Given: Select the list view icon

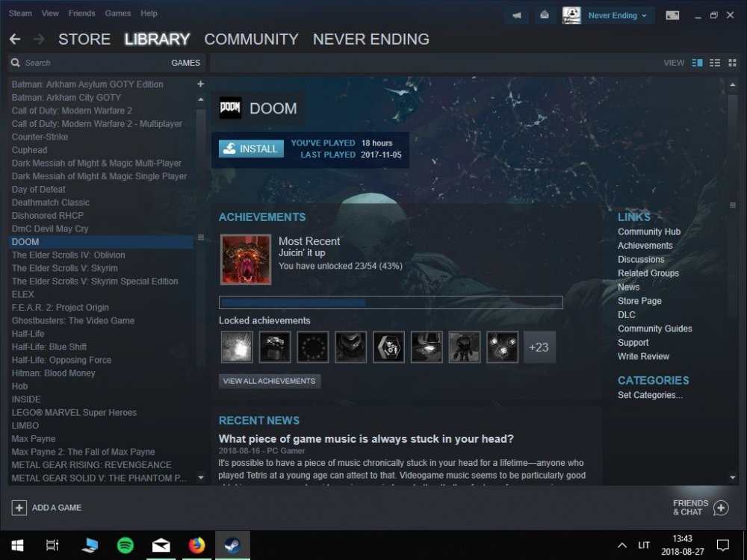Looking at the screenshot, I should tap(715, 63).
